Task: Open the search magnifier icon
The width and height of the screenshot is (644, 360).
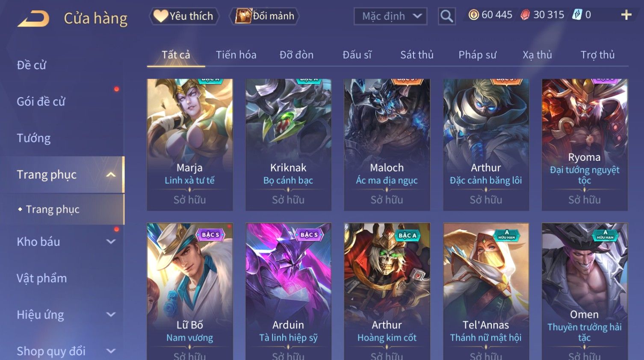Action: [x=446, y=16]
